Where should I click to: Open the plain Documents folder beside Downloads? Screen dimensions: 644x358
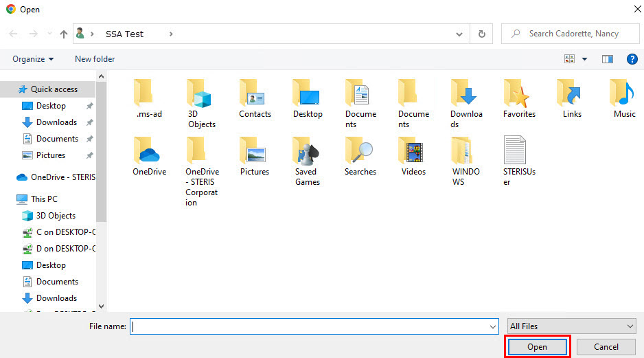tap(413, 104)
